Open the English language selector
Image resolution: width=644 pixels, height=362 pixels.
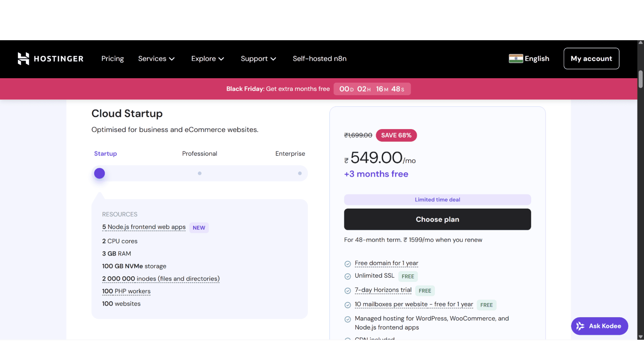click(x=529, y=59)
